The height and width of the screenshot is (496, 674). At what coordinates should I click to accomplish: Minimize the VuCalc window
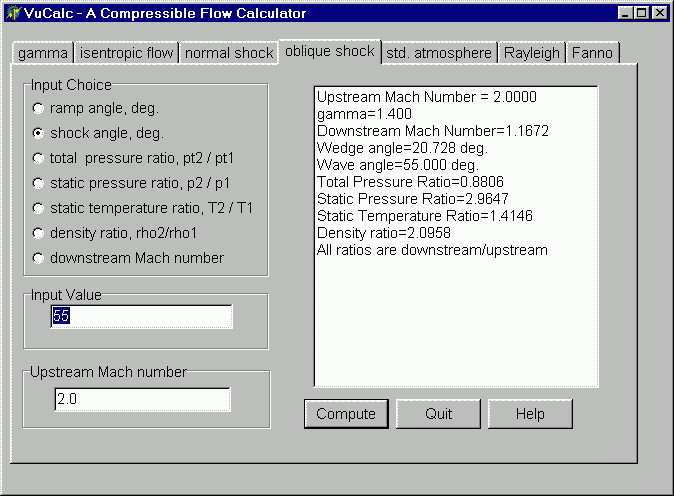click(x=625, y=13)
